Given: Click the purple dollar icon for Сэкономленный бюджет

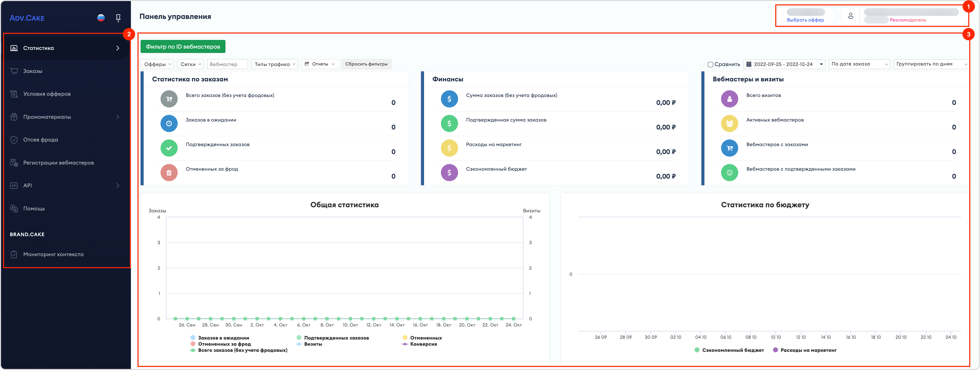Looking at the screenshot, I should 449,172.
